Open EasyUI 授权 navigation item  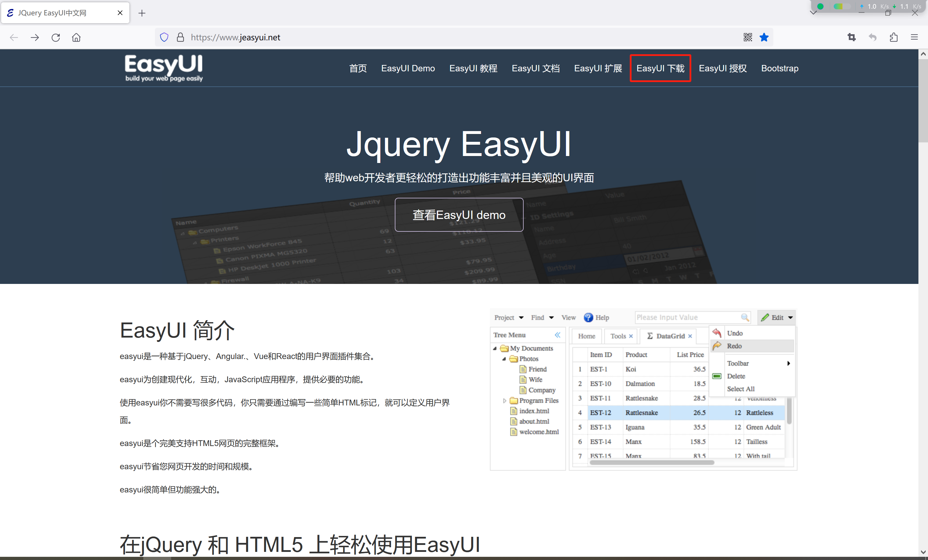click(x=723, y=68)
